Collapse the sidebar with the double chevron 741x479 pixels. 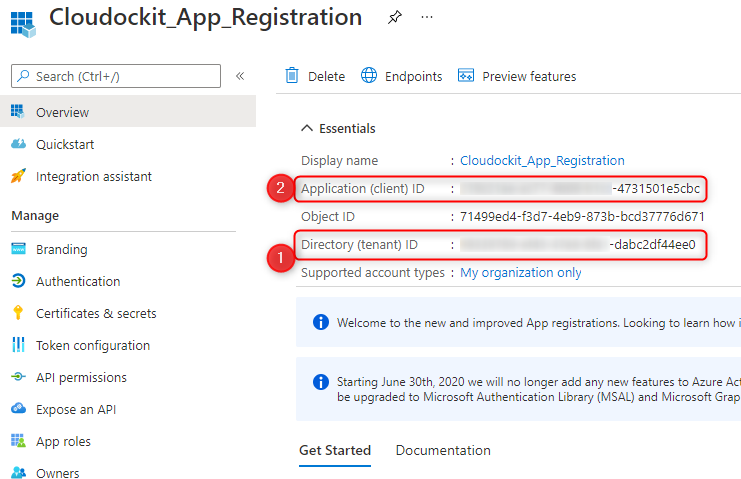240,76
